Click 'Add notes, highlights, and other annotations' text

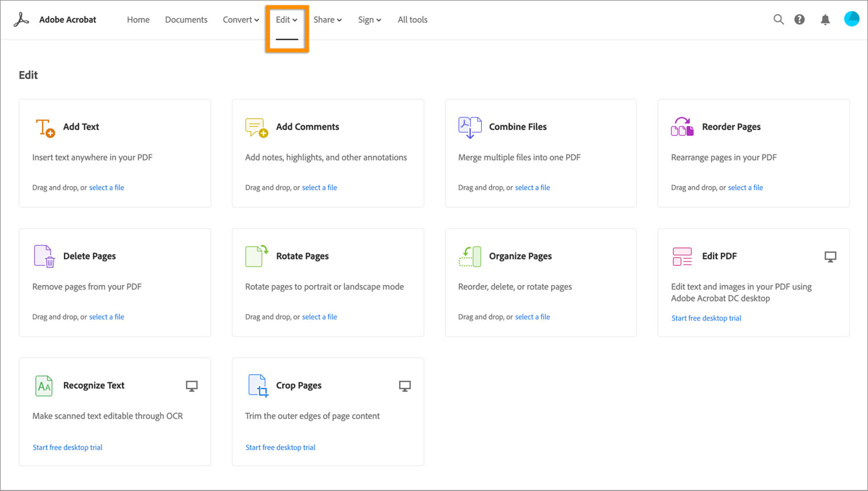pyautogui.click(x=326, y=157)
